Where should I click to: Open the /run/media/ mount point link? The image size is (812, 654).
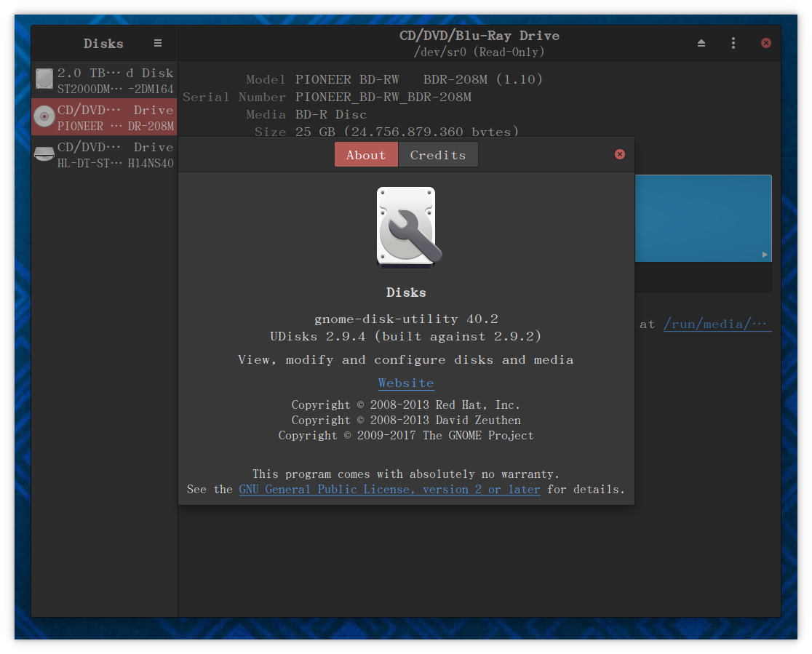(717, 324)
